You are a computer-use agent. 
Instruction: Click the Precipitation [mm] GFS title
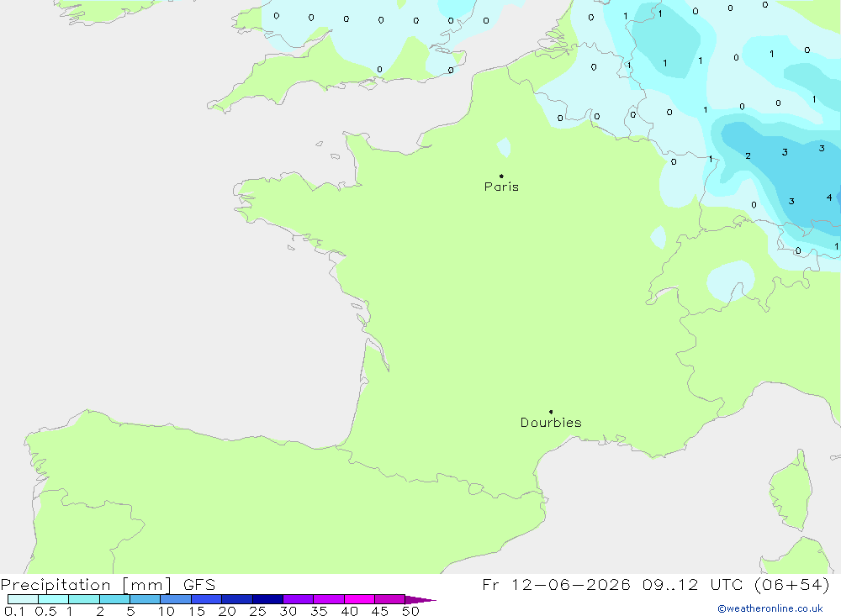[x=108, y=585]
